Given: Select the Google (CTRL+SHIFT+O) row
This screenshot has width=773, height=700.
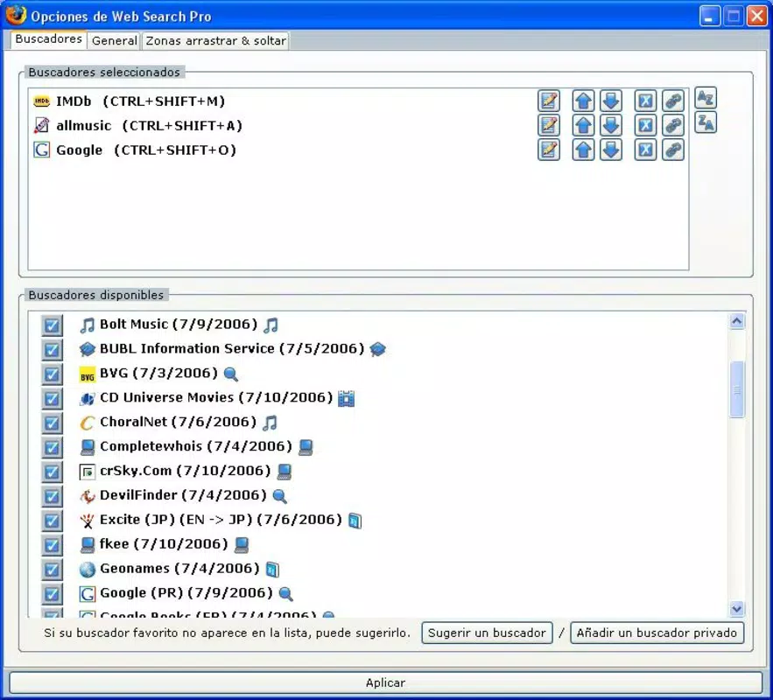Looking at the screenshot, I should point(358,150).
